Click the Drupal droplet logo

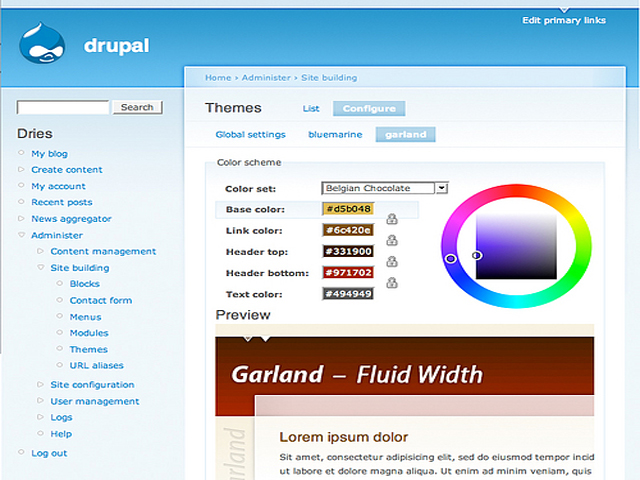[x=42, y=44]
